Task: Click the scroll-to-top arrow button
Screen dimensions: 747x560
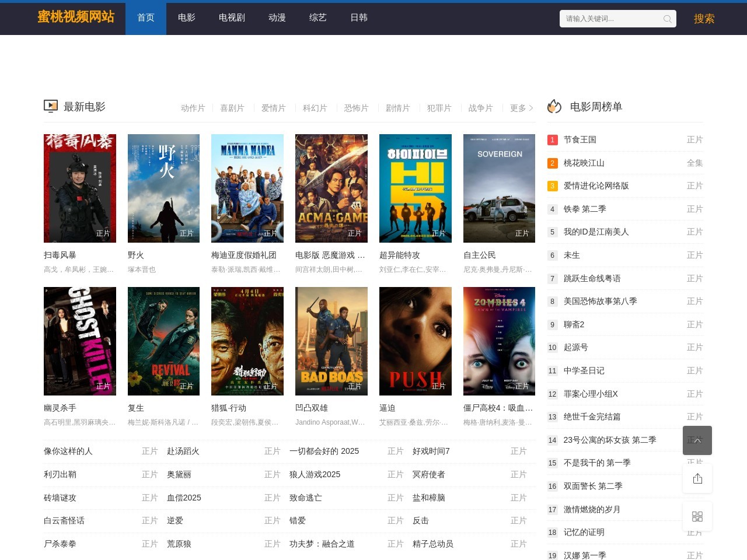Action: pyautogui.click(x=697, y=440)
